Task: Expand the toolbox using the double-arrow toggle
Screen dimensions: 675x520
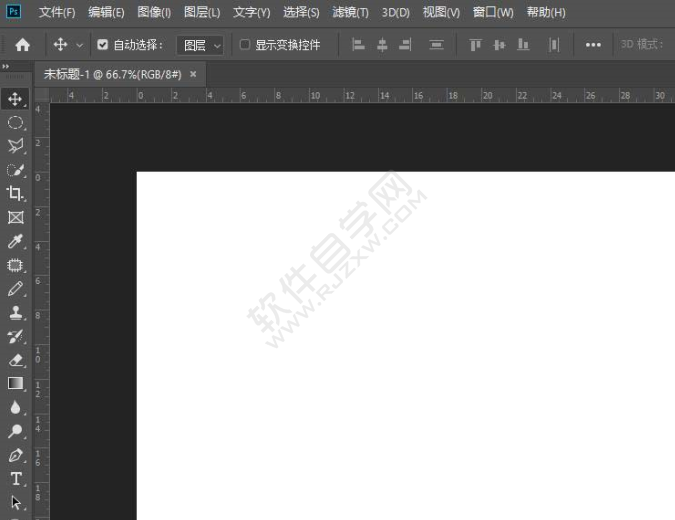Action: point(6,66)
